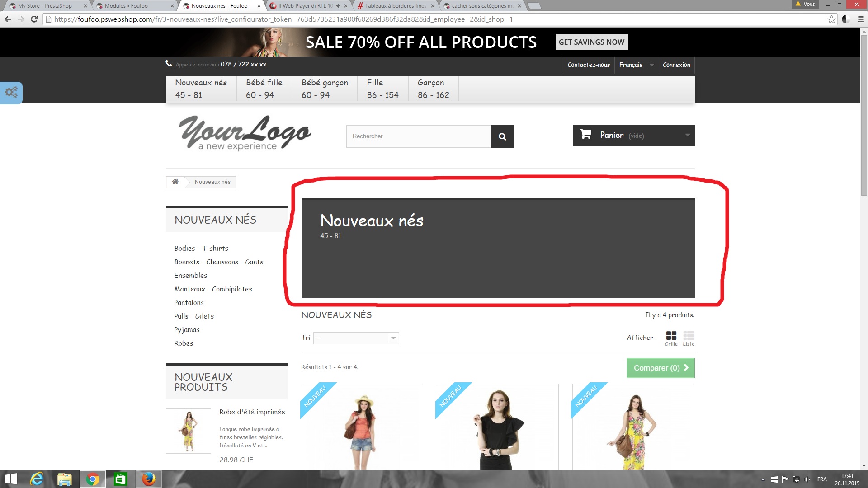Expand the Panier cart dropdown
Viewport: 868px width, 488px height.
(x=687, y=135)
